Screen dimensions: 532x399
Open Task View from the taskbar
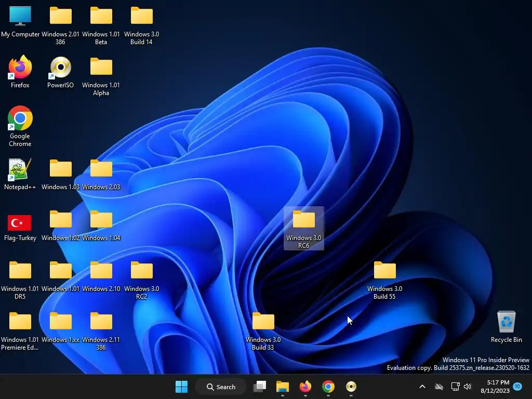pos(260,387)
